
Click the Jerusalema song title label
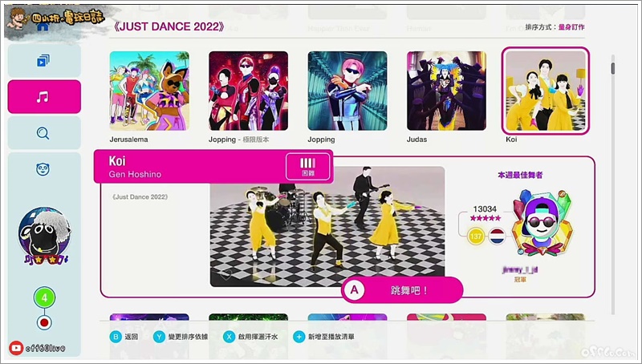[x=128, y=140]
